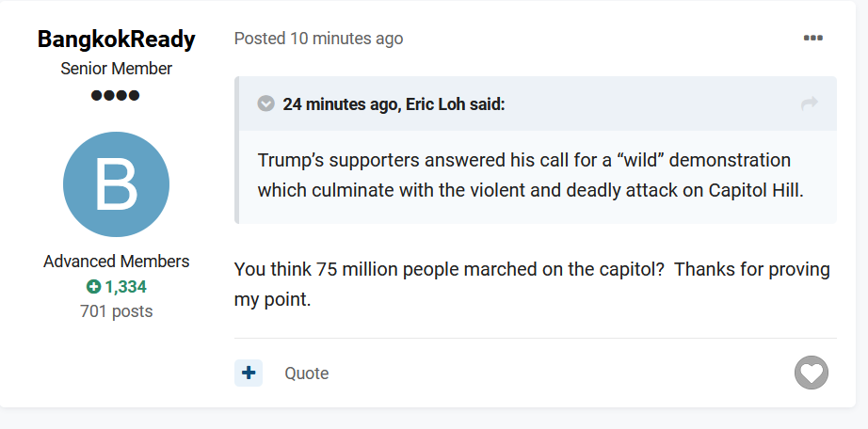Click the quoted line mentioning Capitol Hill
Screen dimensions: 868x429
(530, 189)
